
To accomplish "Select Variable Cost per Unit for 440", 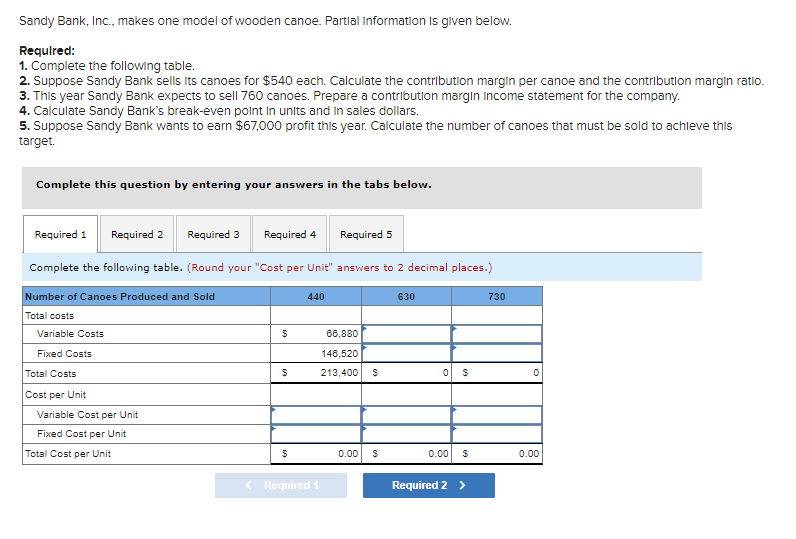I will [316, 415].
